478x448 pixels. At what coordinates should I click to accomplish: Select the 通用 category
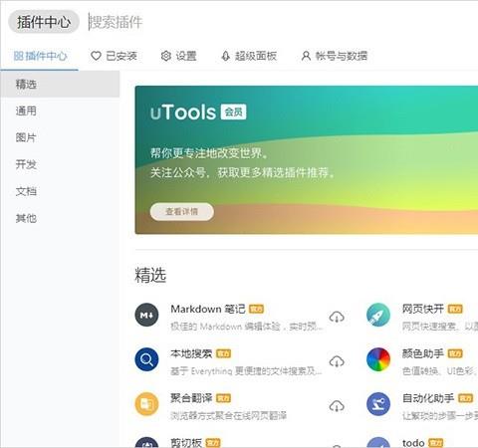point(60,111)
